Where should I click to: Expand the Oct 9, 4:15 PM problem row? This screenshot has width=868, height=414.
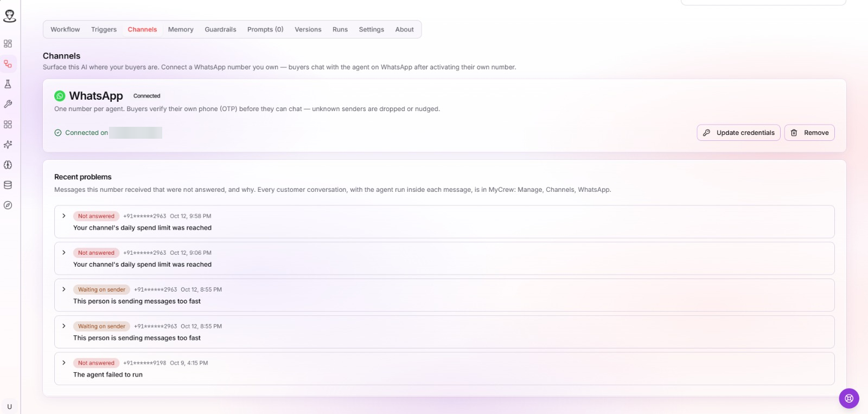pyautogui.click(x=64, y=363)
